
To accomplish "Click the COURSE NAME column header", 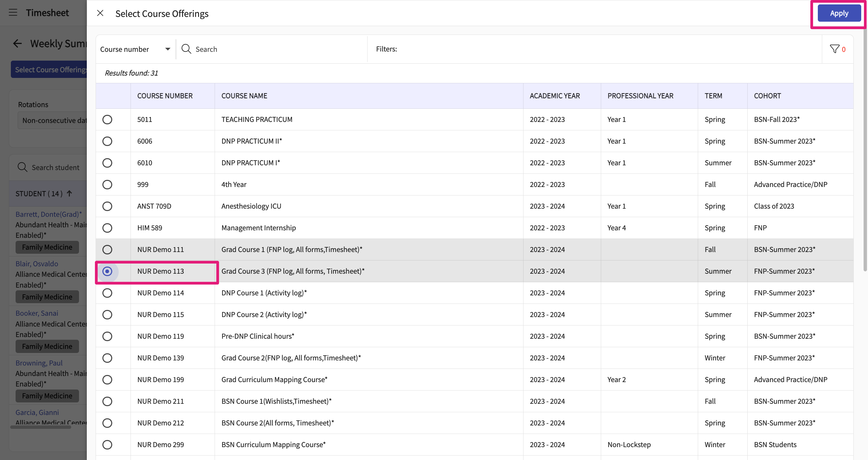I will (244, 96).
